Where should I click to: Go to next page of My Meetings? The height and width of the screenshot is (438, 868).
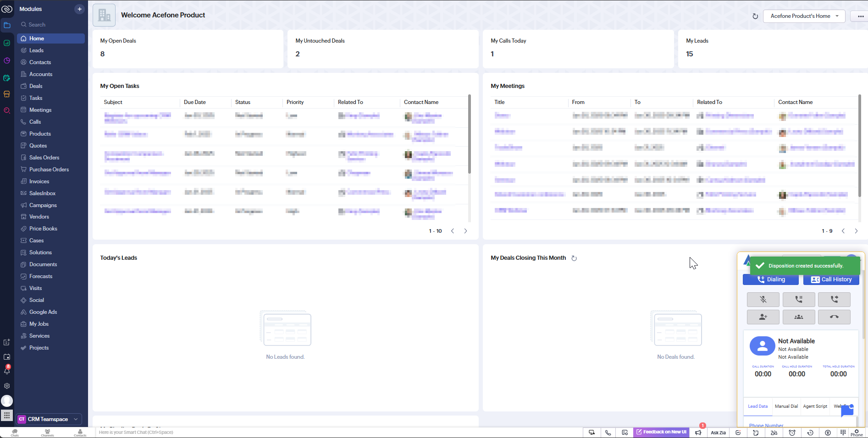856,231
